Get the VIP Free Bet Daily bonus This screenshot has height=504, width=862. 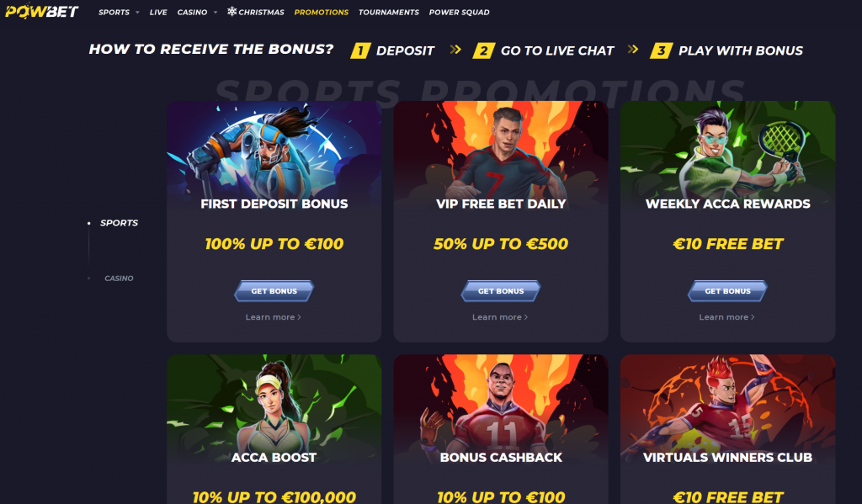pos(501,291)
